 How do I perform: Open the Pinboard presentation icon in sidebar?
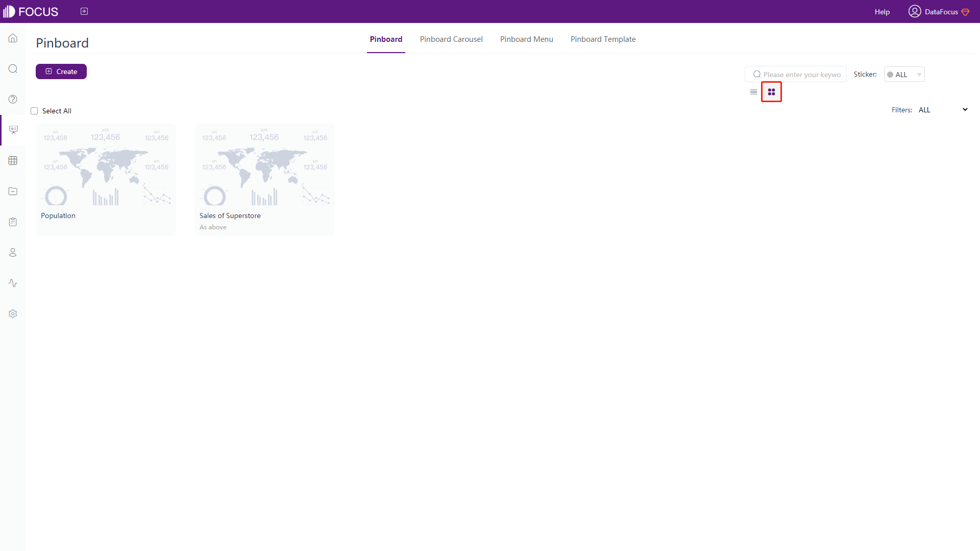(x=13, y=130)
